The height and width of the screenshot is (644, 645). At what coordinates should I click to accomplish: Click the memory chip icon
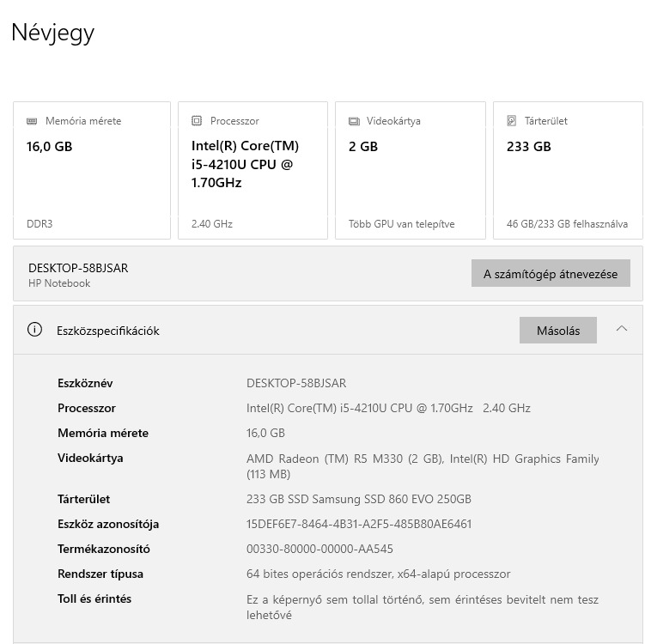point(32,121)
